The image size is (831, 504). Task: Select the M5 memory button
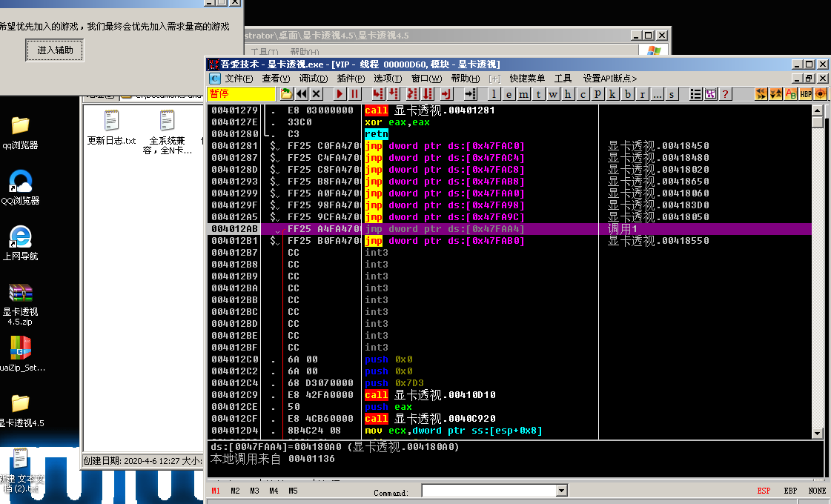(293, 491)
